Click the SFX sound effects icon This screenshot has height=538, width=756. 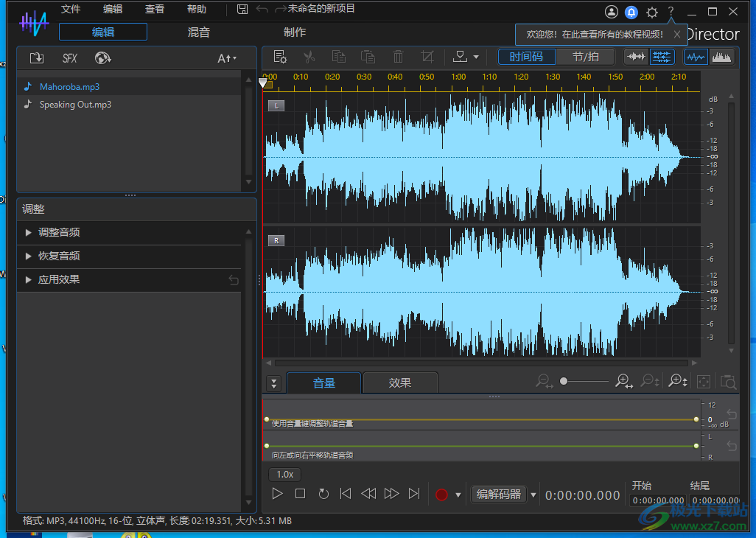point(69,57)
